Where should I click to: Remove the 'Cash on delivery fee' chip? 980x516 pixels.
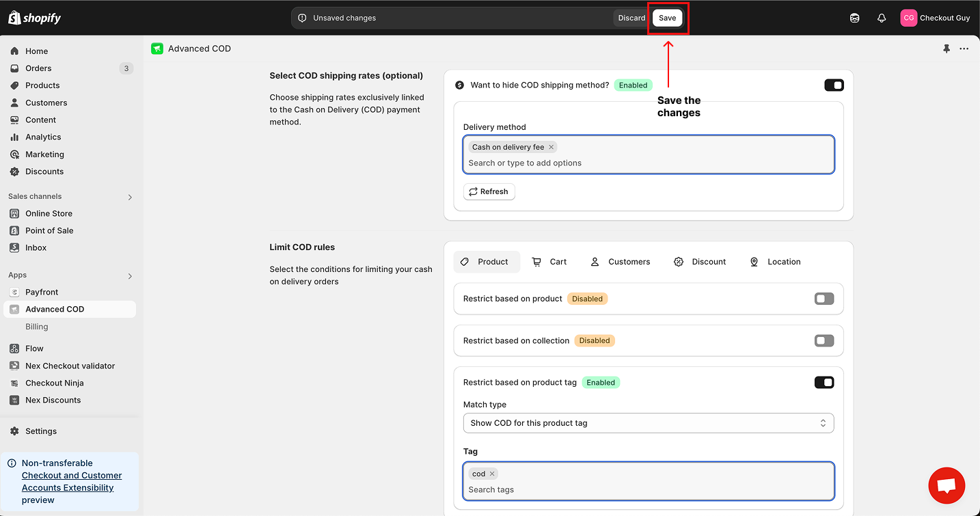(x=551, y=147)
